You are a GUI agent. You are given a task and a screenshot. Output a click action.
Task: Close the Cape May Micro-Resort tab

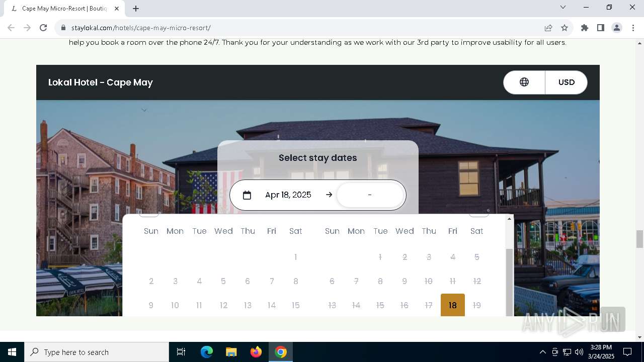[x=117, y=9]
